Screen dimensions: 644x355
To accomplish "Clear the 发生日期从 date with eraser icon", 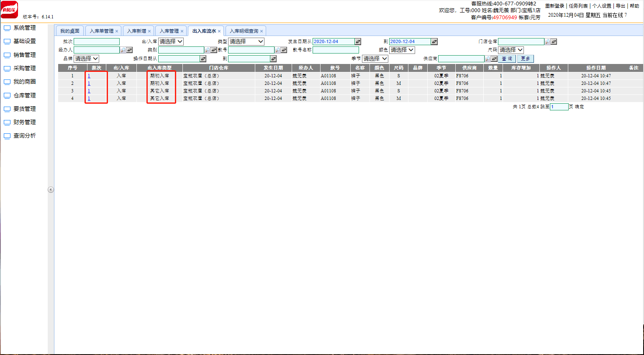I will 358,42.
